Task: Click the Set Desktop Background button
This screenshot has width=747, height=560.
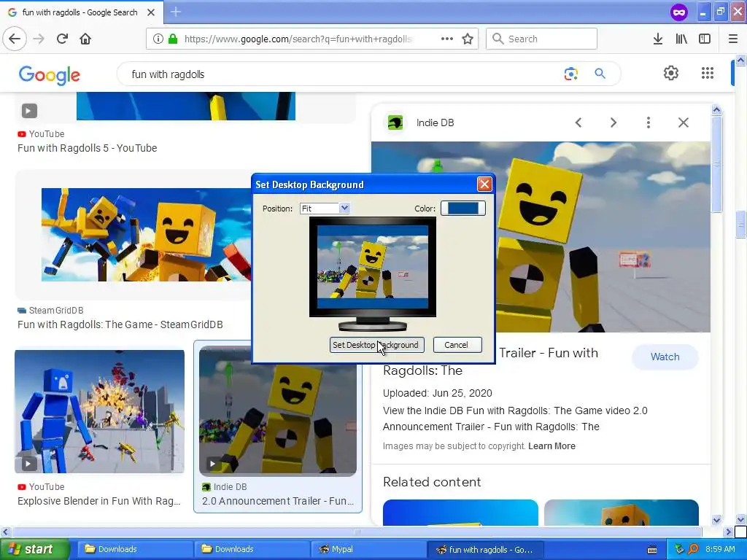Action: pyautogui.click(x=377, y=345)
